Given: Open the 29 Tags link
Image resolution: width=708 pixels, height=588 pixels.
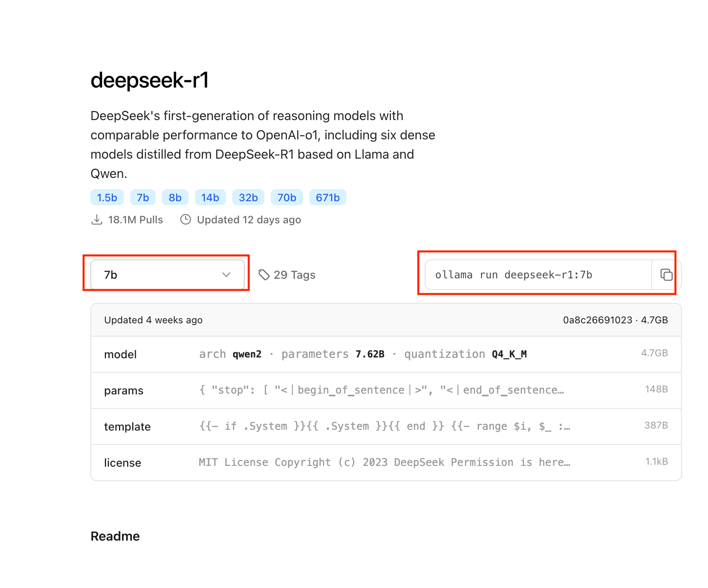Looking at the screenshot, I should [294, 275].
